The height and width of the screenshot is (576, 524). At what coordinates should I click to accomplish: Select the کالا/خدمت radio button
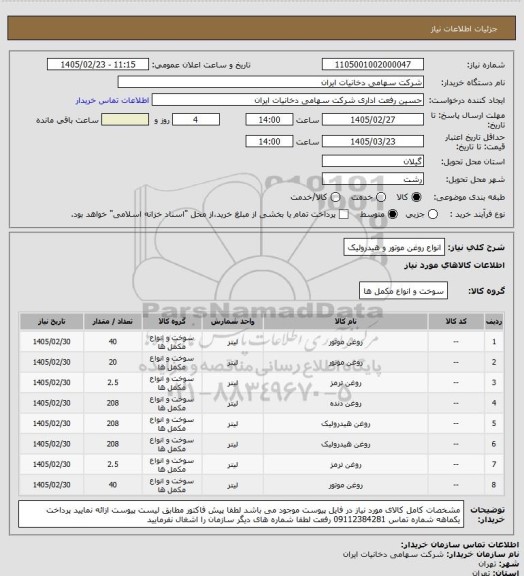[335, 197]
